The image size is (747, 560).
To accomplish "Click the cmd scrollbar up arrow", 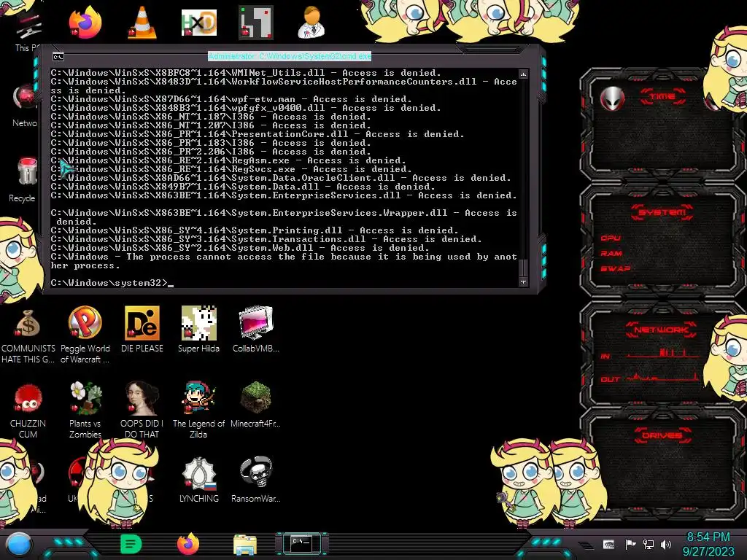I will pos(523,74).
